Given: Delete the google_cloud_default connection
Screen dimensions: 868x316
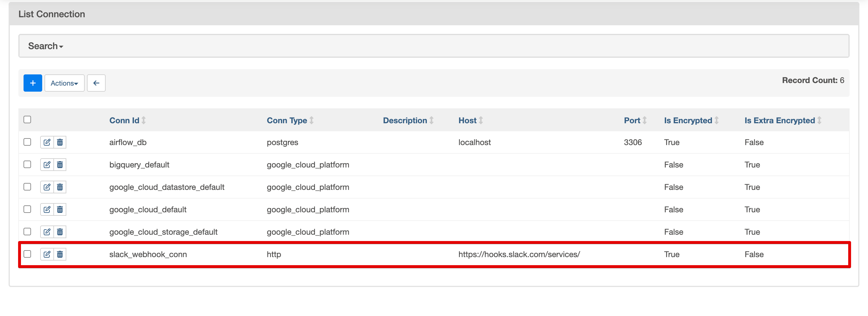Looking at the screenshot, I should click(60, 209).
